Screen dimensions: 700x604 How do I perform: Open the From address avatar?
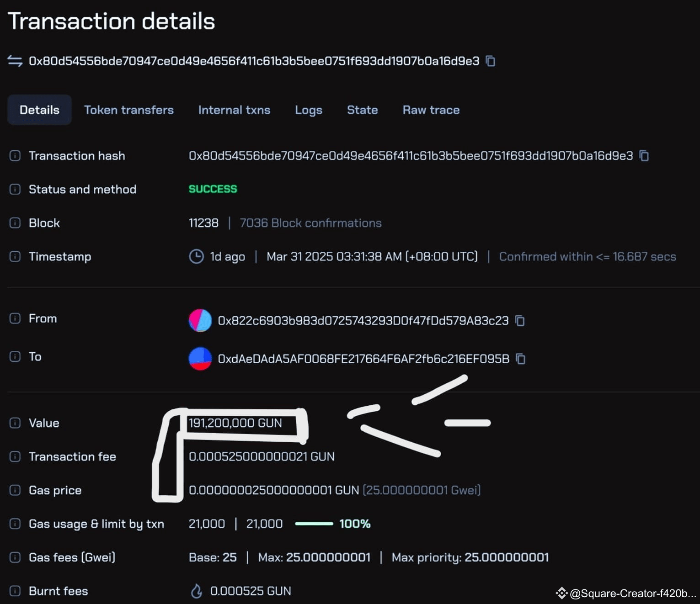[199, 321]
